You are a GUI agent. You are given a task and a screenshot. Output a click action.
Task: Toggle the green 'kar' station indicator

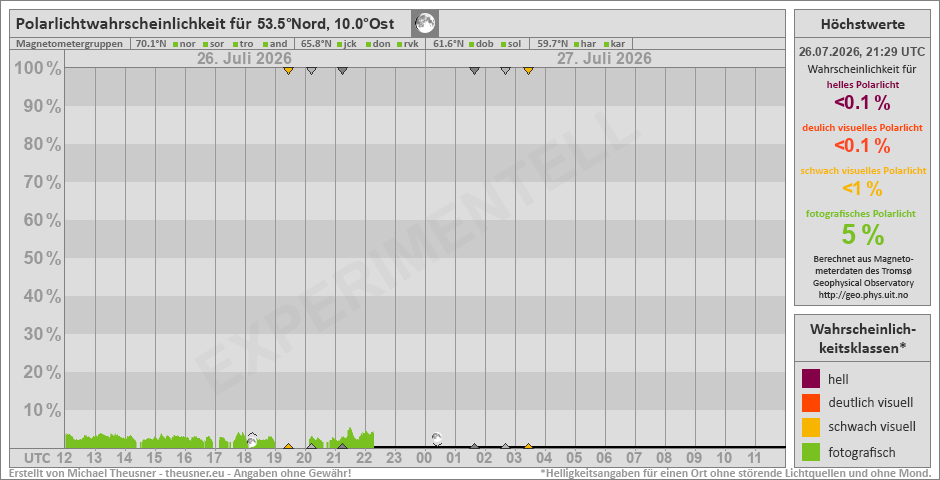point(606,44)
